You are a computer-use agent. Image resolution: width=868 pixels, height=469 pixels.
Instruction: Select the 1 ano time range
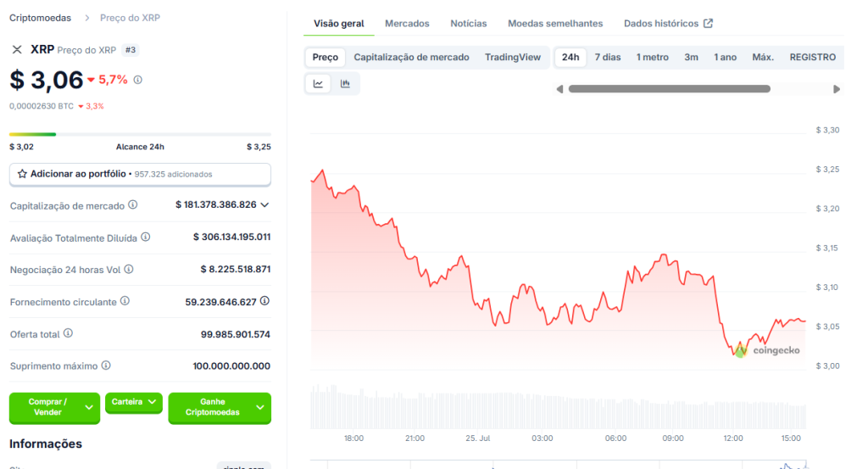725,57
